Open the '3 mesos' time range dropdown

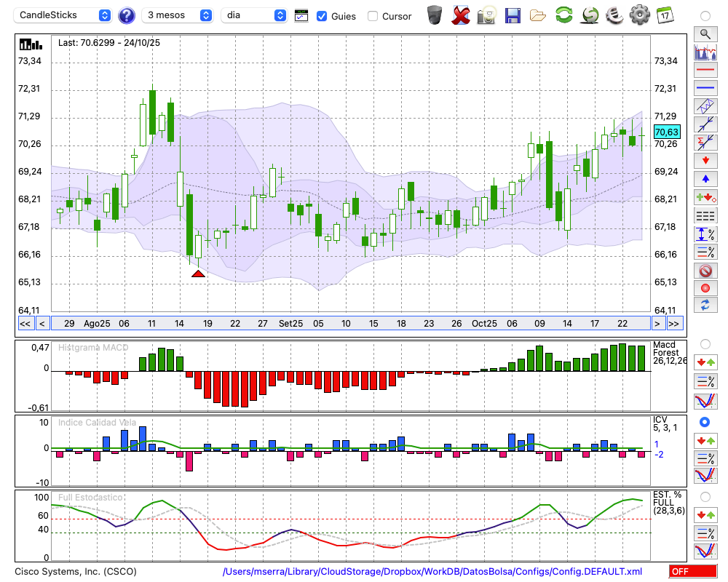(178, 15)
